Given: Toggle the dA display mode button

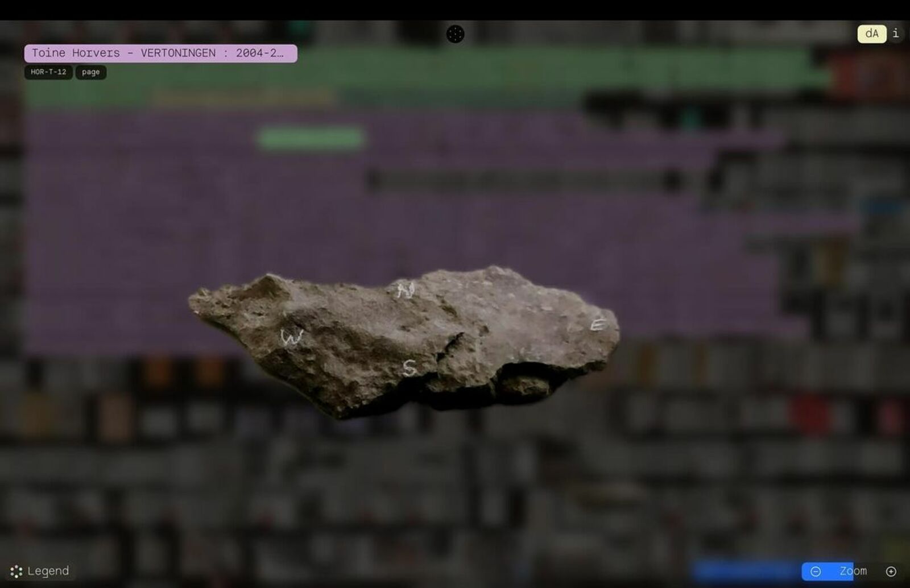Looking at the screenshot, I should (871, 34).
